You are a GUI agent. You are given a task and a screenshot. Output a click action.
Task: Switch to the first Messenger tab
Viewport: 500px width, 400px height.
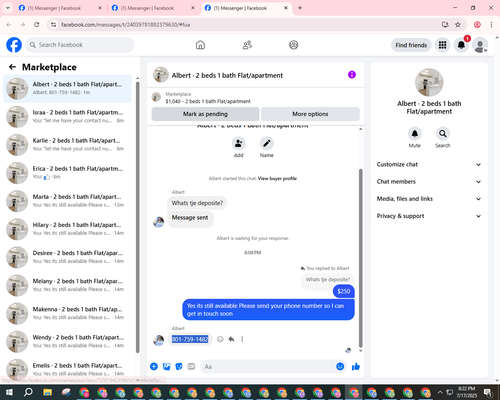(x=60, y=8)
